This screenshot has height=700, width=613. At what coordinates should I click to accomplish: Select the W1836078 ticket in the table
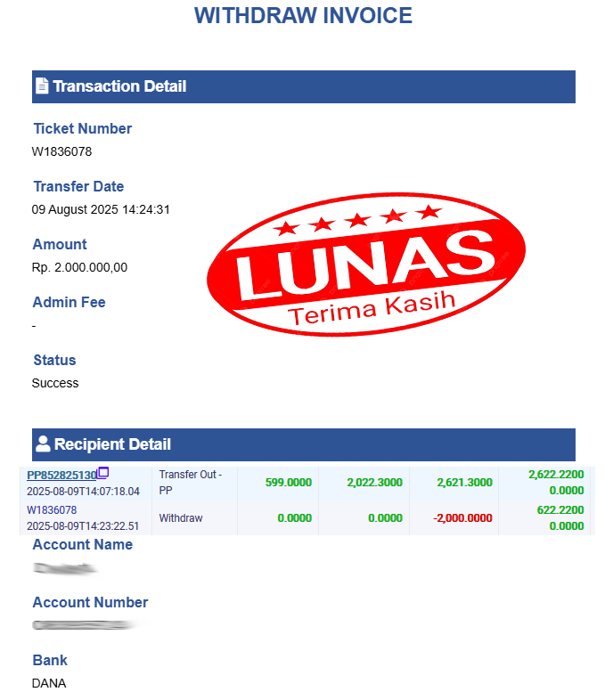(52, 509)
